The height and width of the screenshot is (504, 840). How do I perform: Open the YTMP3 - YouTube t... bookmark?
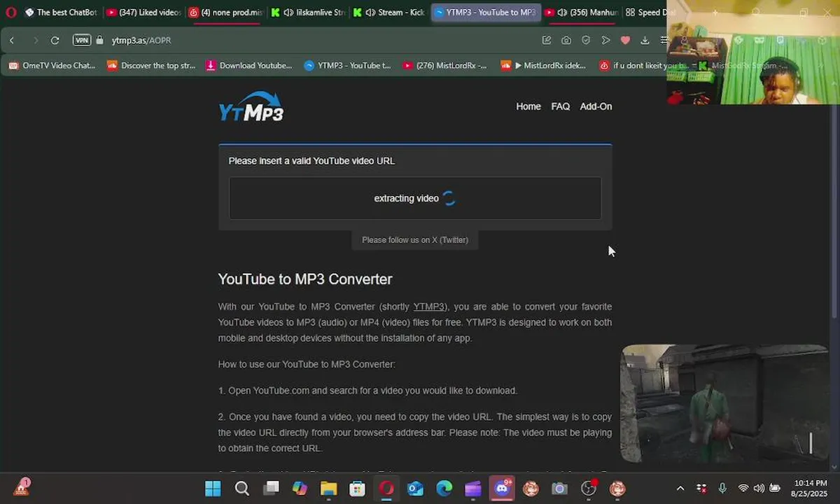pos(348,65)
